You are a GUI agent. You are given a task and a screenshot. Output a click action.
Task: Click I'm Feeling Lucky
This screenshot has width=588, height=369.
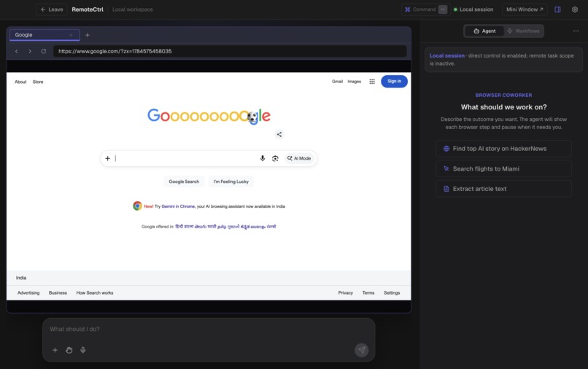tap(231, 182)
